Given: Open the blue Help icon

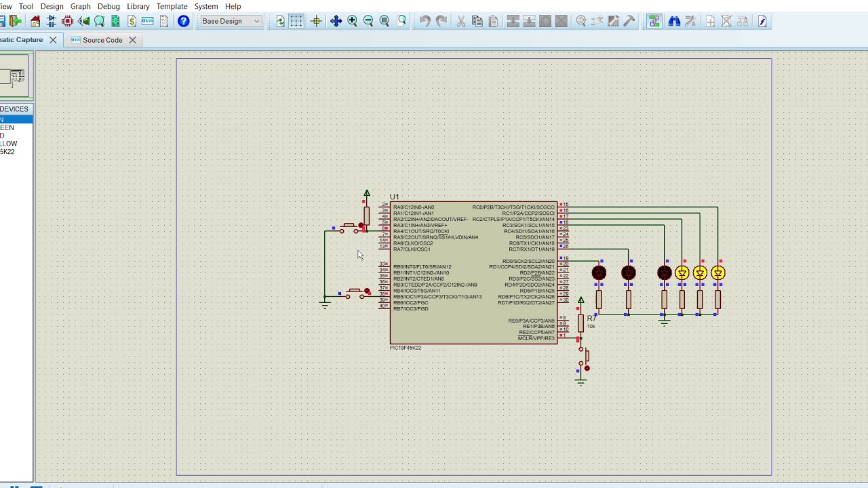Looking at the screenshot, I should pyautogui.click(x=183, y=21).
